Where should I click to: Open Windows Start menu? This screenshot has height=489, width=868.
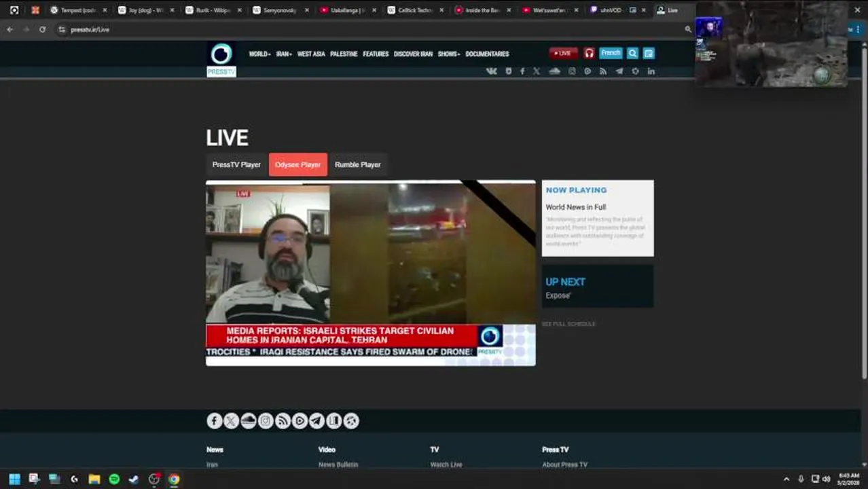click(14, 479)
